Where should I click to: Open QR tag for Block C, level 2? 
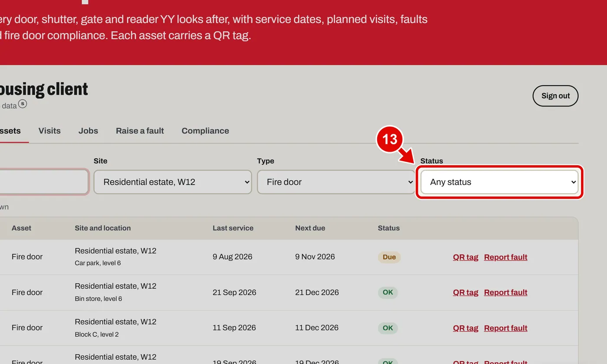(x=466, y=328)
